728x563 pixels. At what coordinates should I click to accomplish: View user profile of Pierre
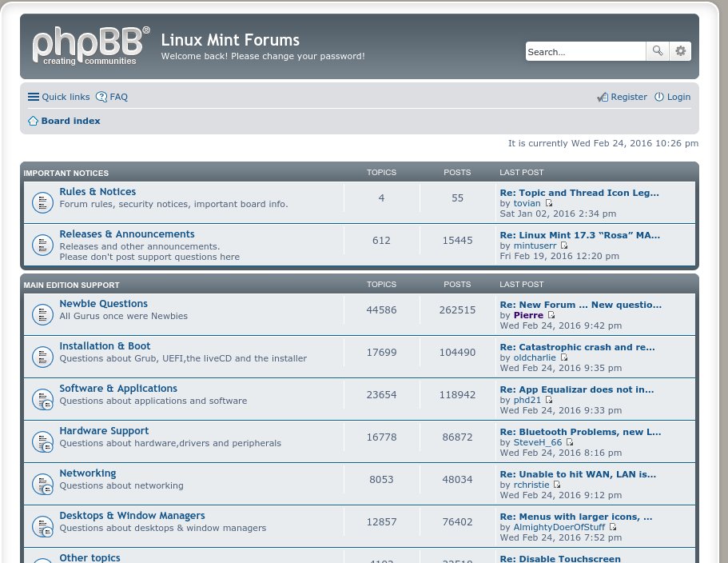coord(528,315)
